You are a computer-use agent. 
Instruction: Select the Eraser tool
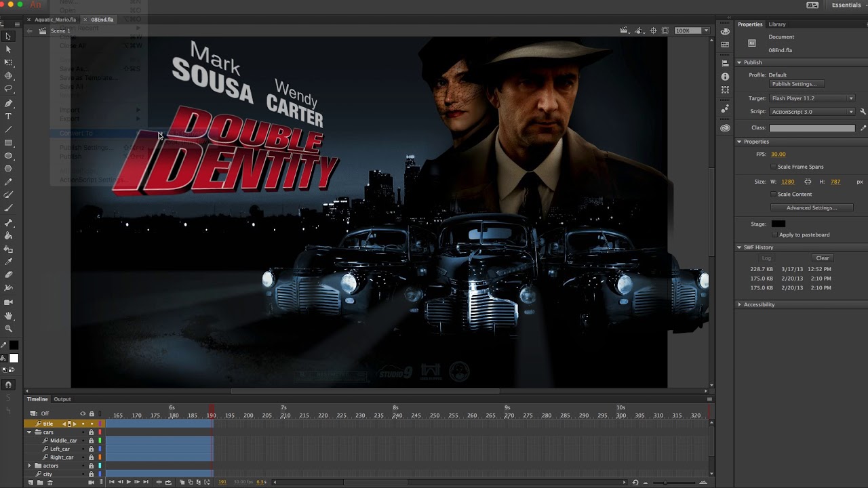click(x=8, y=274)
